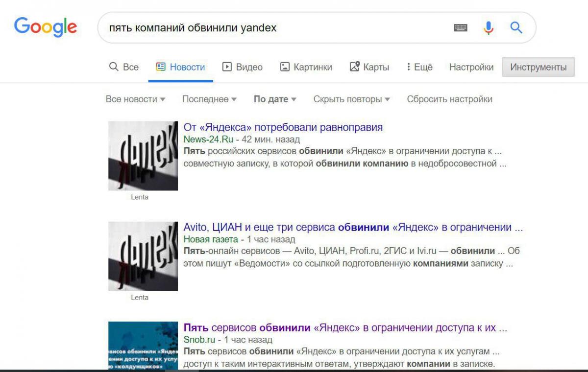Click inside the search query field
The height and width of the screenshot is (372, 588).
274,28
